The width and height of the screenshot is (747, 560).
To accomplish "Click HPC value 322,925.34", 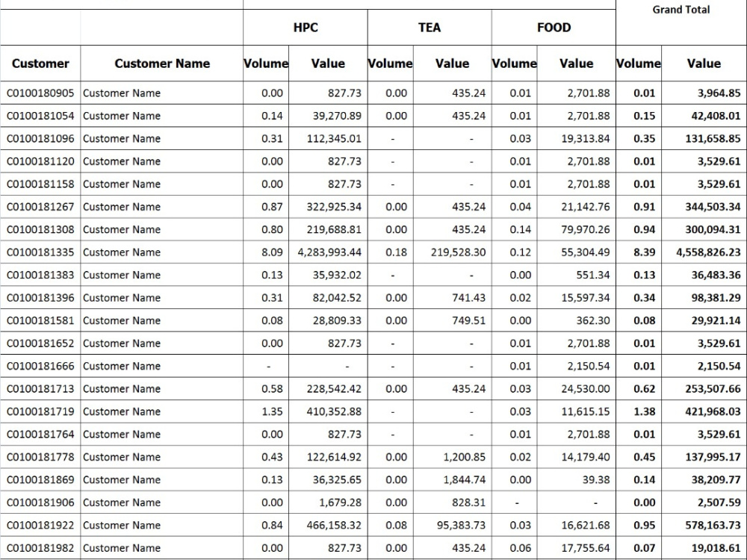I will 334,207.
